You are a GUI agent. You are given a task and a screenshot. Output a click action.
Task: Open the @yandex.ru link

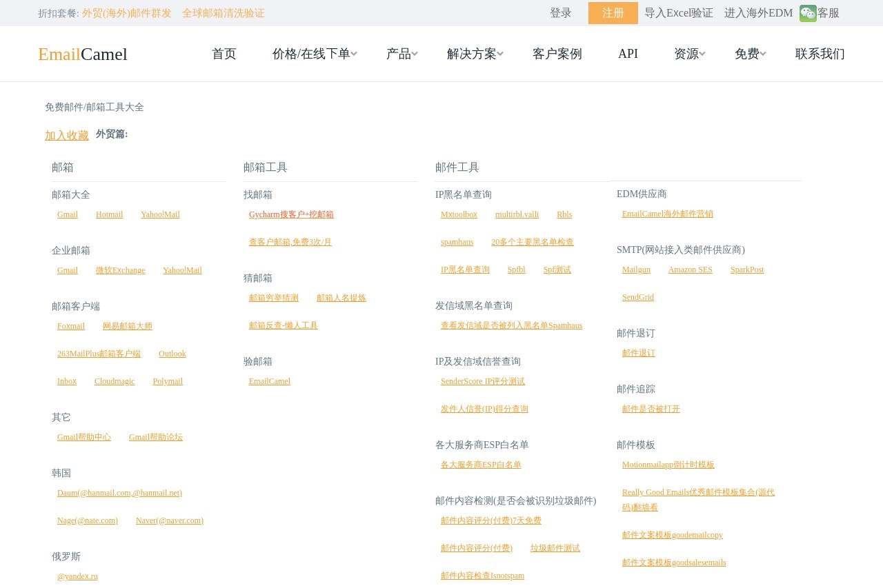click(x=78, y=576)
